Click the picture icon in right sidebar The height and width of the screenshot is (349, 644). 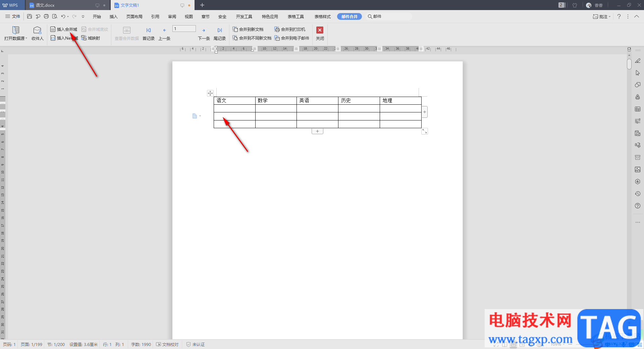[638, 169]
